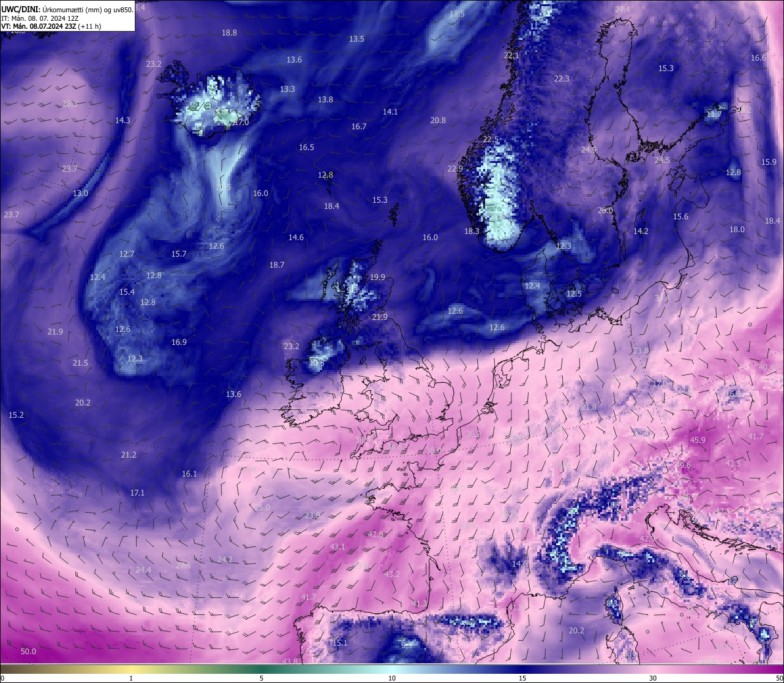This screenshot has height=683, width=784.
Task: Click the 13.8 value on the map
Action: click(x=325, y=99)
